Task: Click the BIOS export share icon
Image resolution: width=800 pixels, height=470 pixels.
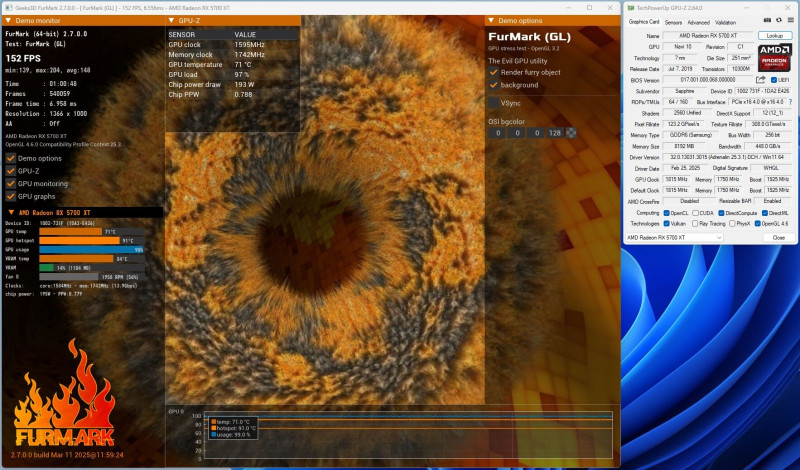Action: tap(760, 80)
